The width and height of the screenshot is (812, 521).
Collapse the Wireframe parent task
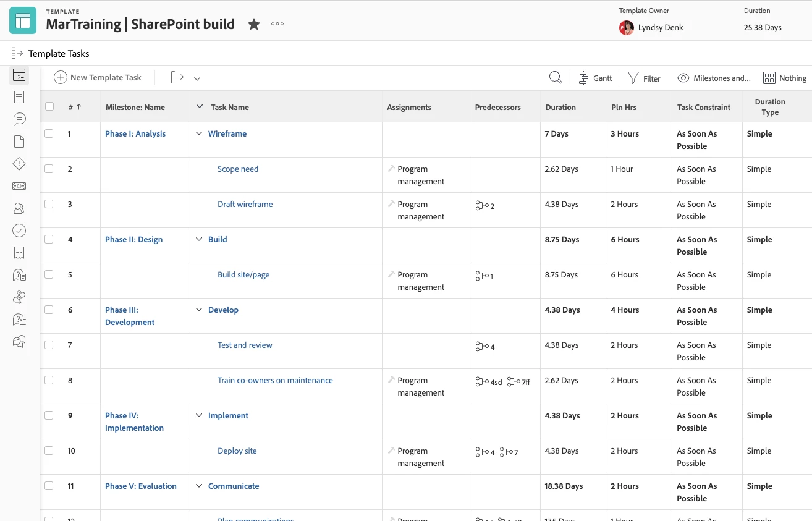[199, 133]
